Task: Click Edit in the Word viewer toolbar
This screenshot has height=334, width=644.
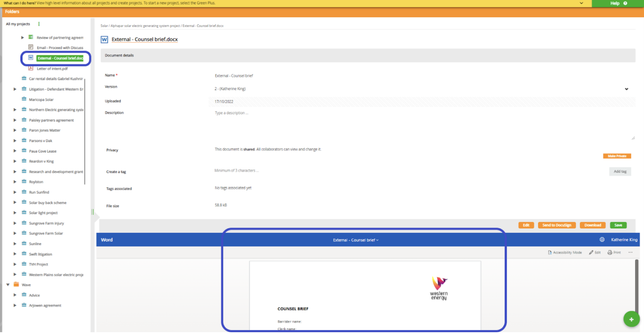Action: pos(595,252)
